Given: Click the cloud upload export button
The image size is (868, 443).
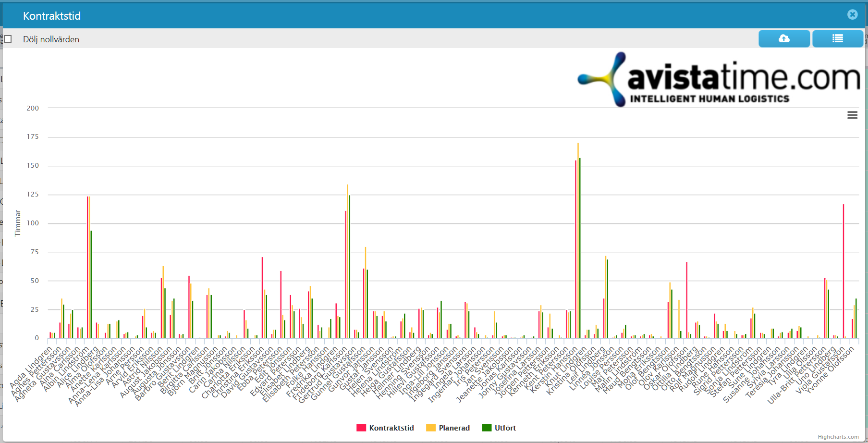Looking at the screenshot, I should click(x=784, y=38).
